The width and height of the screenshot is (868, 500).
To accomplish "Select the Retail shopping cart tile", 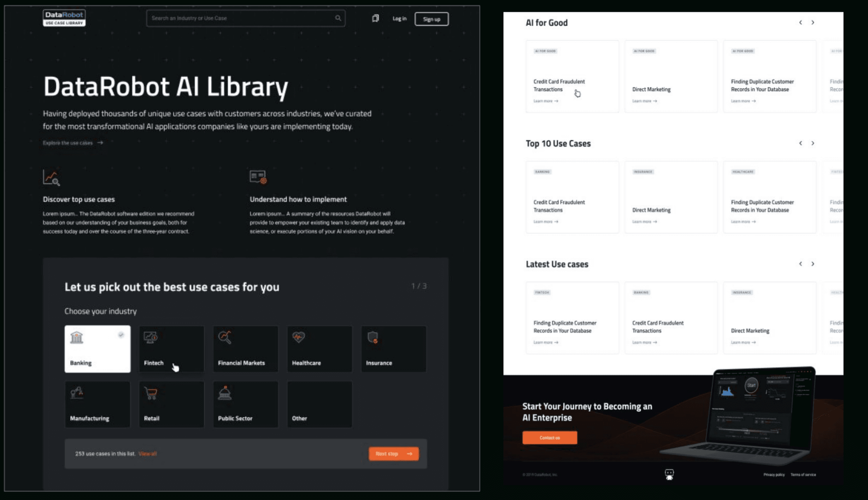I will coord(171,404).
